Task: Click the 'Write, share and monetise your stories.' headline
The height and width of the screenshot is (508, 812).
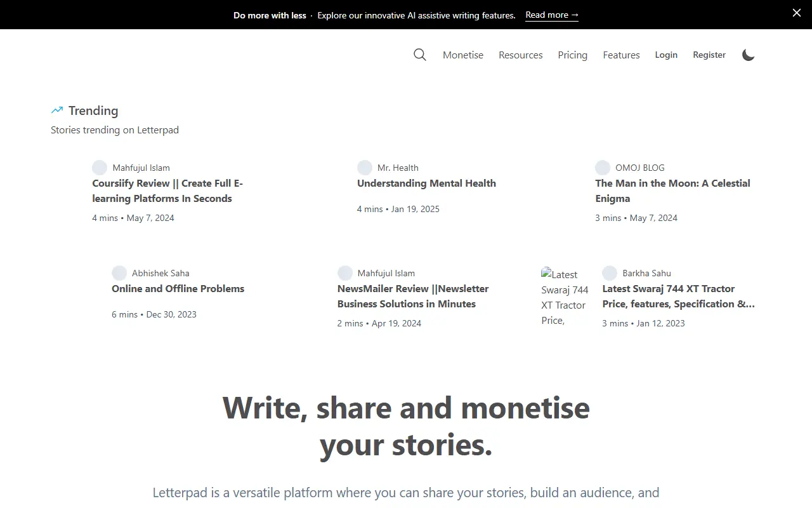Action: pos(406,426)
